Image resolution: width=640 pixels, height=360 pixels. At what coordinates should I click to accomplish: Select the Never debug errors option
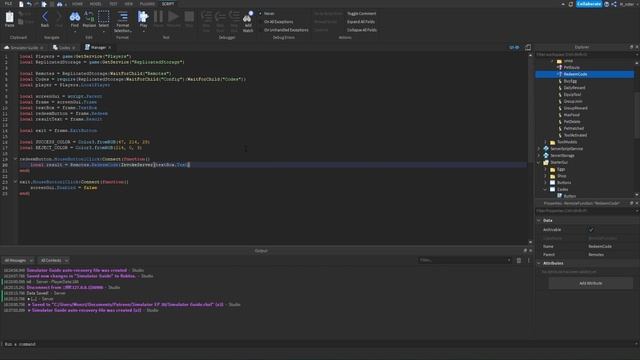pyautogui.click(x=269, y=13)
